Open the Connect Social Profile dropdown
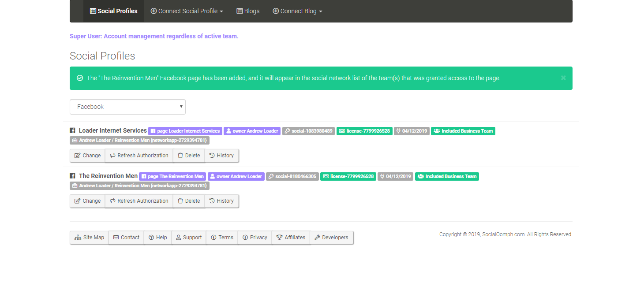 pyautogui.click(x=187, y=11)
